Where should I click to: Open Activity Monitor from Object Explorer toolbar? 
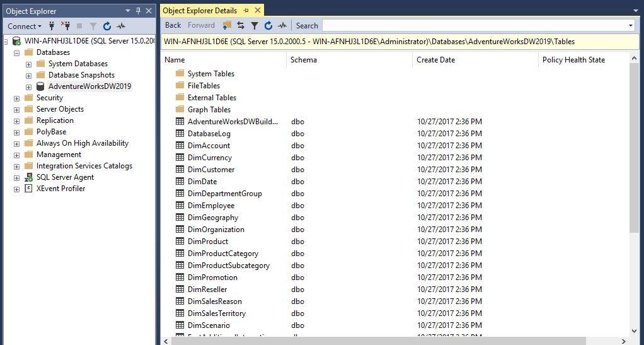point(121,26)
